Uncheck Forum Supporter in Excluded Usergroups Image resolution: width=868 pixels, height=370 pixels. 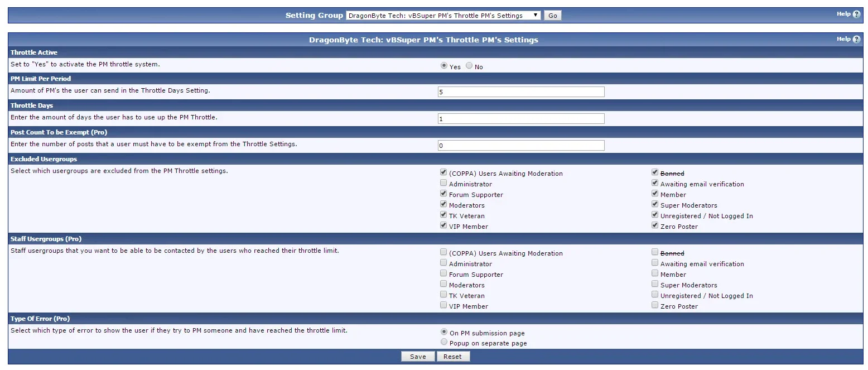pos(443,194)
